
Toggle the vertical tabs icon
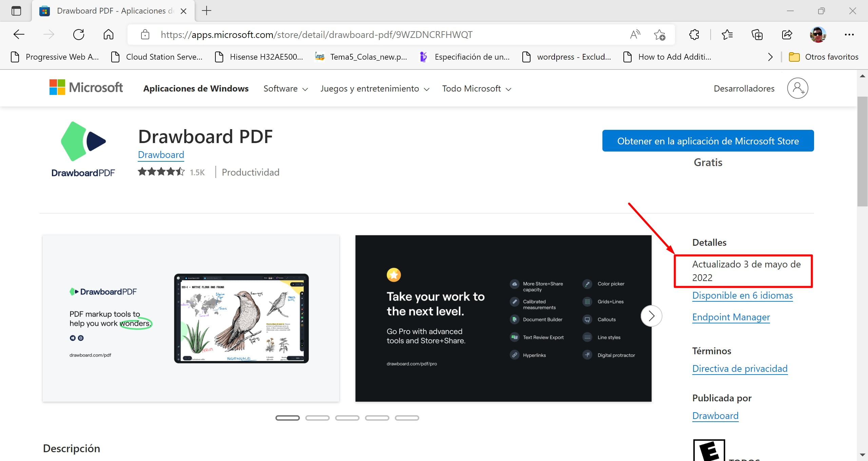[x=16, y=11]
